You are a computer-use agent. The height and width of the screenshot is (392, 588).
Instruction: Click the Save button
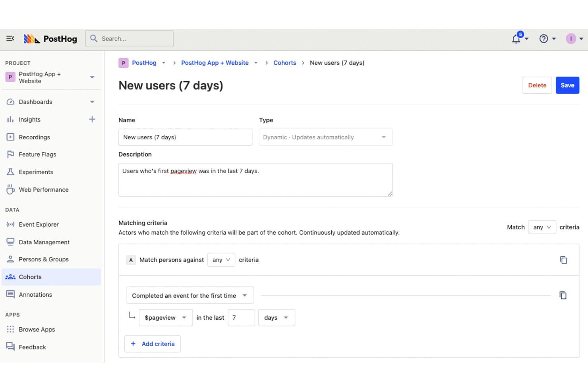[567, 85]
